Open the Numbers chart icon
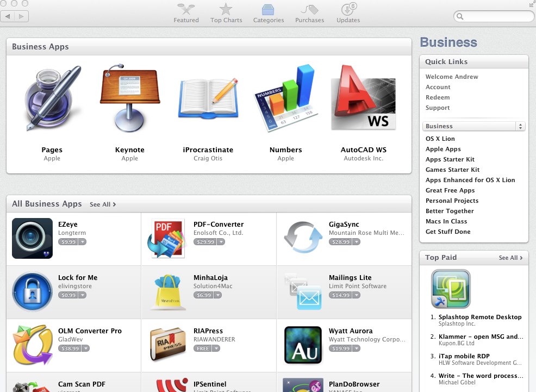 coord(286,98)
